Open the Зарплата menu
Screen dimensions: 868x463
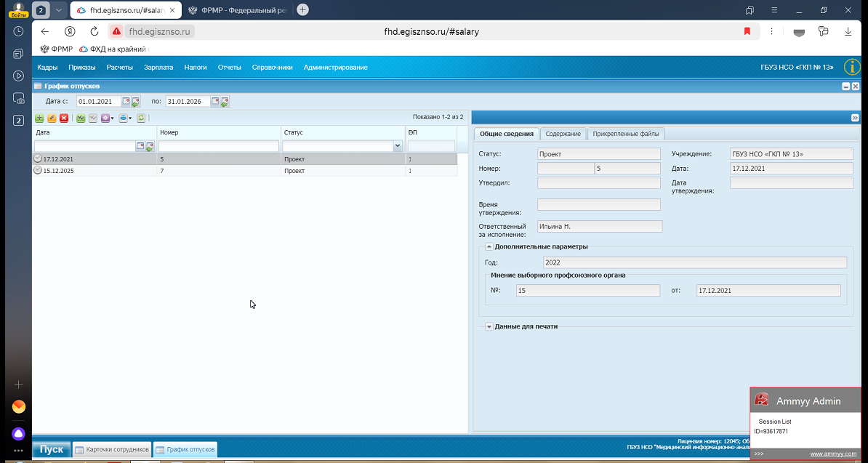click(158, 68)
